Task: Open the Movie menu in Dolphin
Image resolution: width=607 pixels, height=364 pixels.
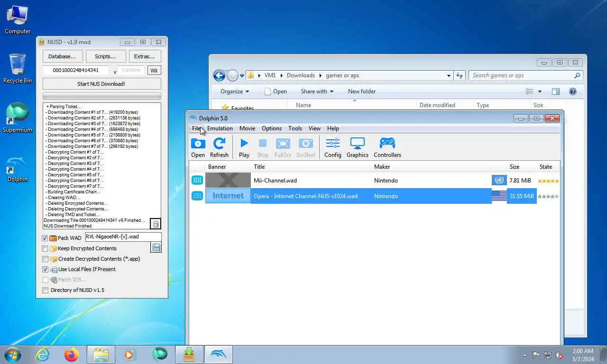Action: 247,128
